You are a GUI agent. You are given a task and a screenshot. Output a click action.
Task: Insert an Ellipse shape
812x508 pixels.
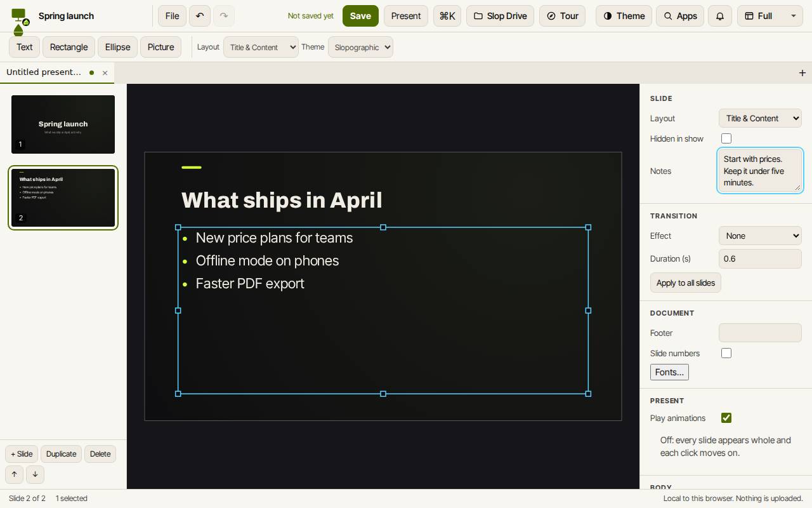(x=117, y=47)
